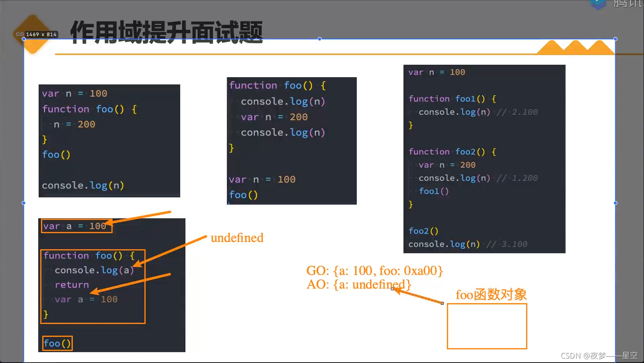Click "var n = 100" directly above "function foo() {"
The image size is (644, 363).
point(74,94)
